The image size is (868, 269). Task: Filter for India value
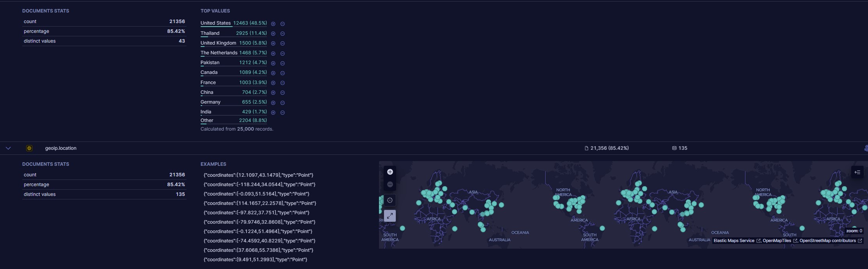[273, 113]
